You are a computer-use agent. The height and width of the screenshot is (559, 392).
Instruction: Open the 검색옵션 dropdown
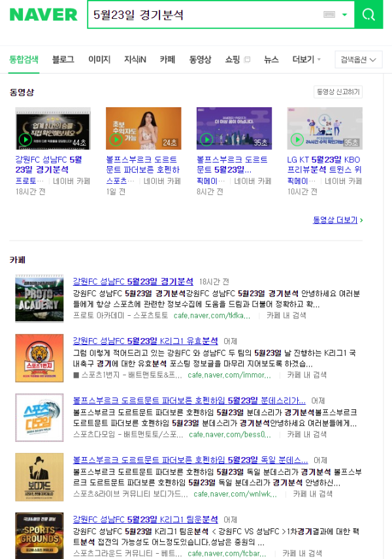(x=359, y=59)
